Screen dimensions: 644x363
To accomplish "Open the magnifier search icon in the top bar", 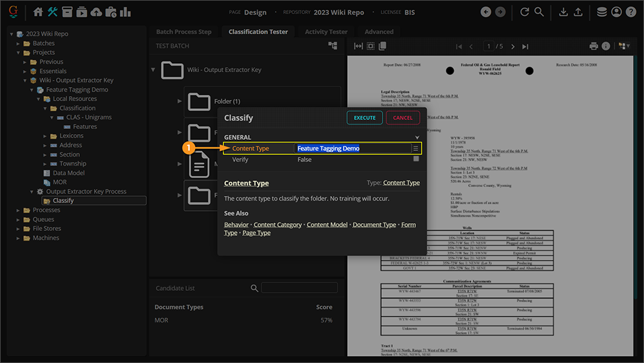I will pos(539,12).
